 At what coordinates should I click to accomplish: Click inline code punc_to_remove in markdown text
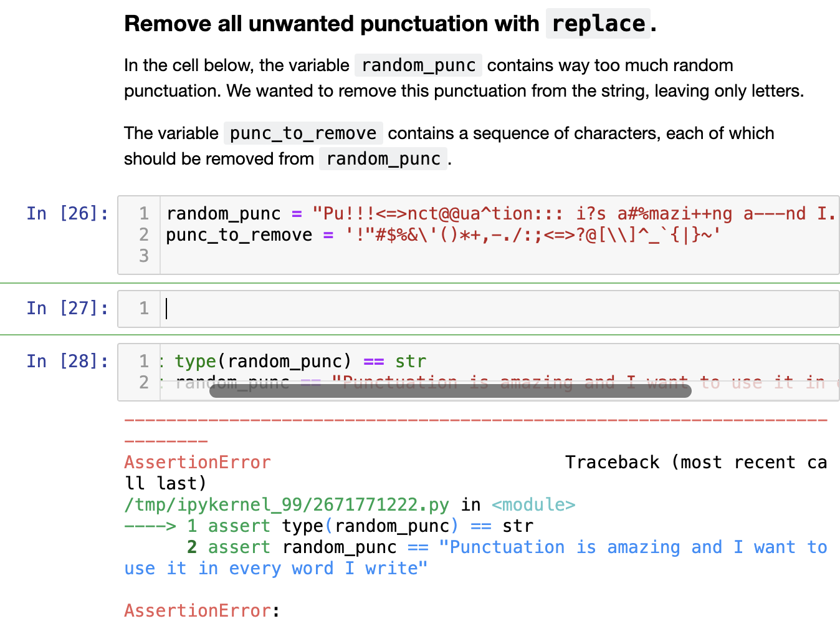303,133
